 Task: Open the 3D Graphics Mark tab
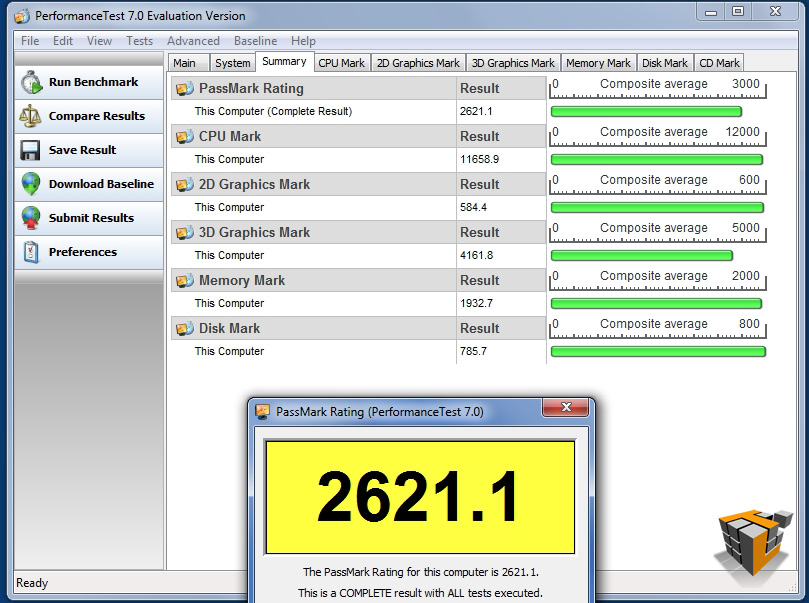tap(513, 63)
